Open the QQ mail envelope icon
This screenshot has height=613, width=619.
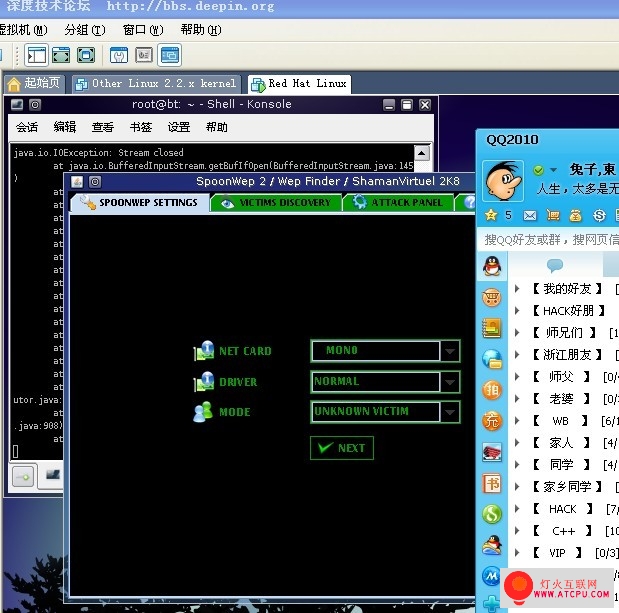tap(530, 216)
